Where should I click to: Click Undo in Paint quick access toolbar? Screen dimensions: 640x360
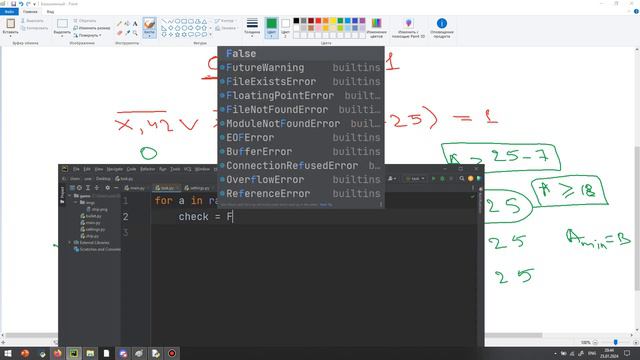coord(21,4)
